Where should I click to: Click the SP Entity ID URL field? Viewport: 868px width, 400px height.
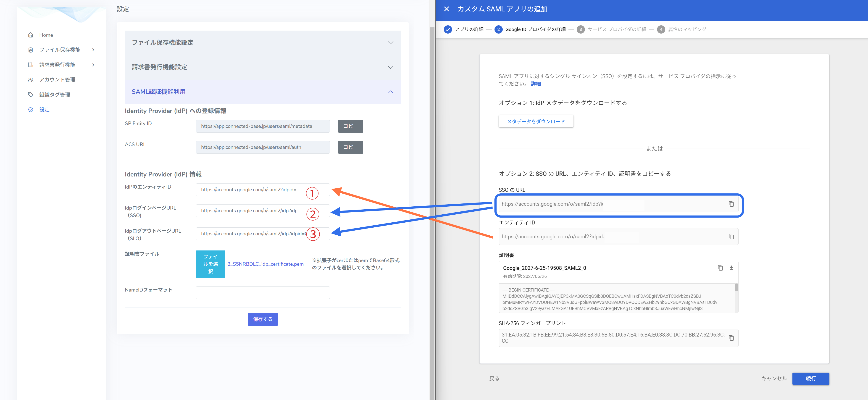coord(263,126)
